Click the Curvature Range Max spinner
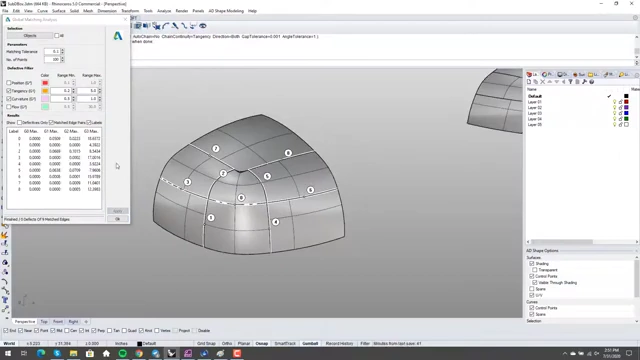Screen dimensions: 640x360 tap(100, 99)
